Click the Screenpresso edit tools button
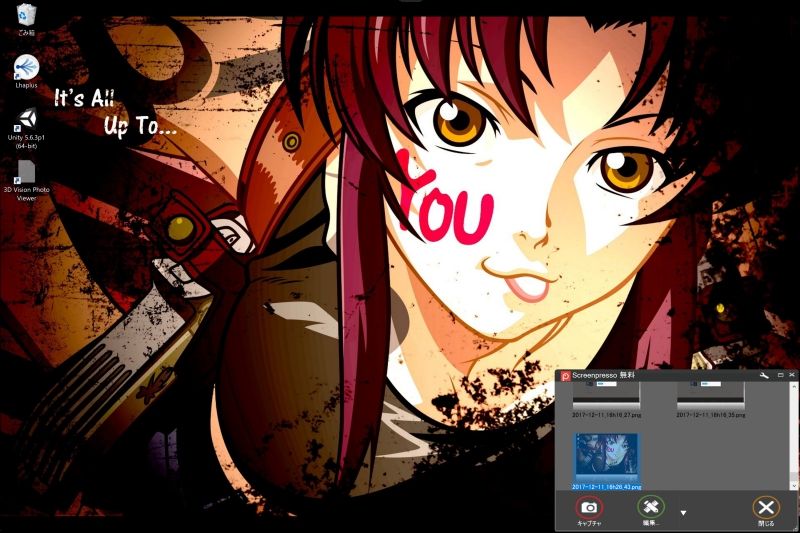 pyautogui.click(x=651, y=507)
